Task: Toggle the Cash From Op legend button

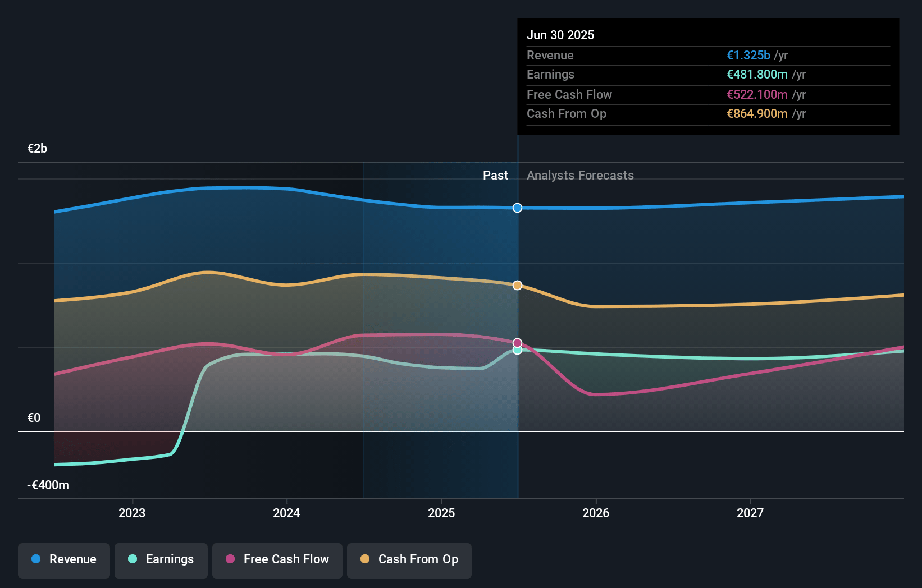Action: 409,561
